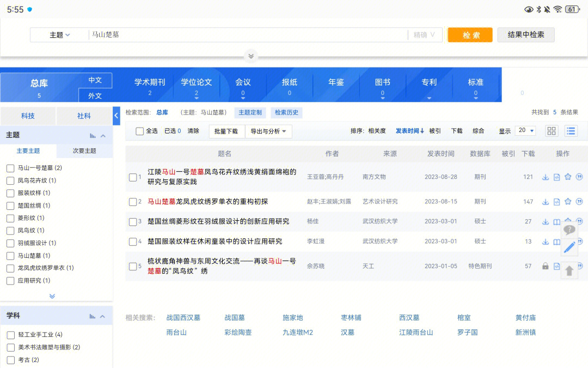Collapse left sidebar with blue arrow
The height and width of the screenshot is (368, 588).
pos(117,116)
